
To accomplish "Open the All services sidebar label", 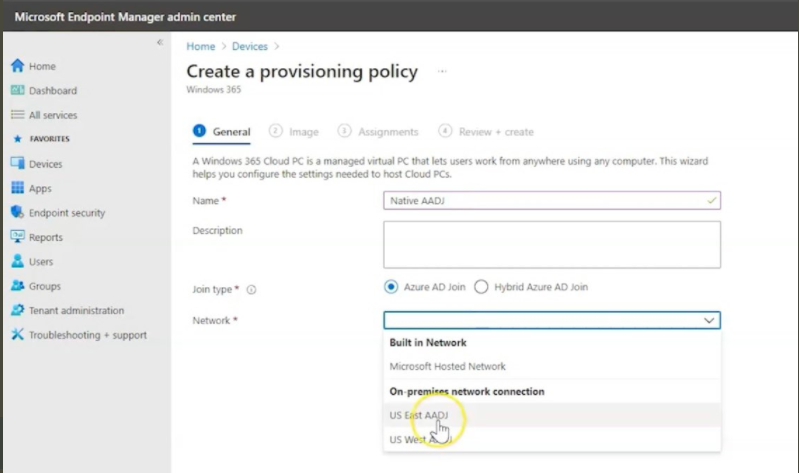I will (53, 115).
